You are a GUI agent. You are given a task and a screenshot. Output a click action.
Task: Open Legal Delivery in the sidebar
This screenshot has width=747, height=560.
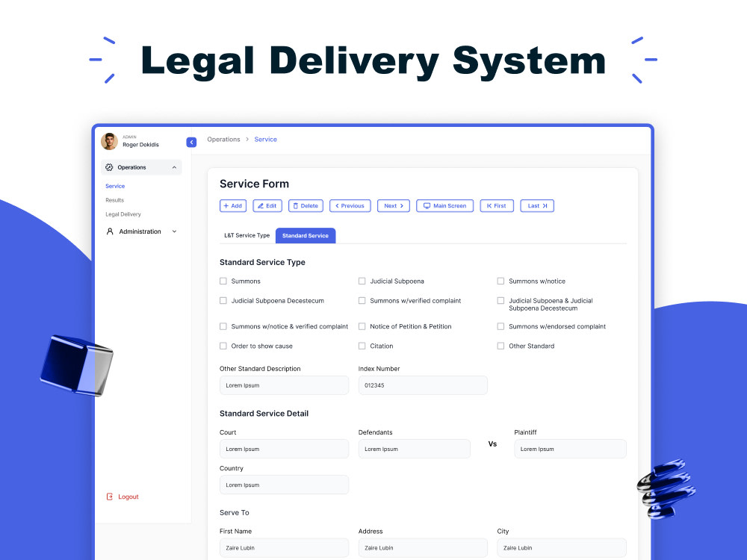coord(123,214)
